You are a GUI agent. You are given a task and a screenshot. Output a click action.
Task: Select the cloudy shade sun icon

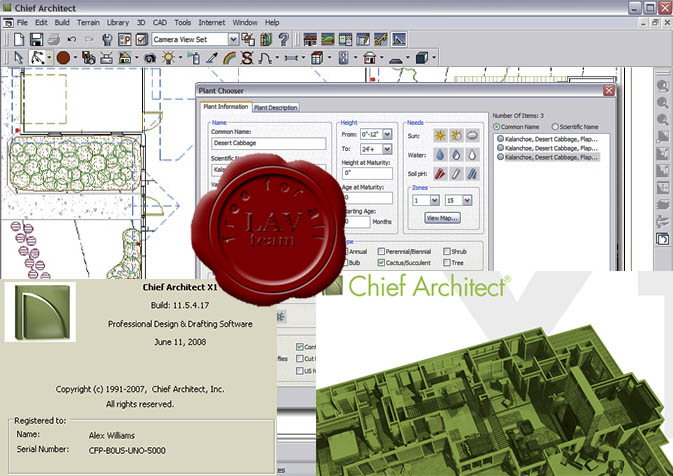pos(472,136)
